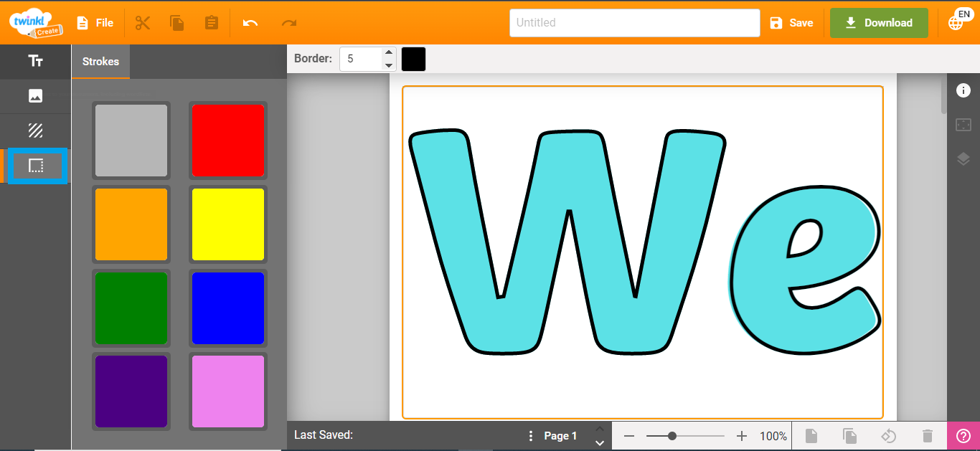Copy the selected element
Image resolution: width=980 pixels, height=451 pixels.
pyautogui.click(x=176, y=22)
